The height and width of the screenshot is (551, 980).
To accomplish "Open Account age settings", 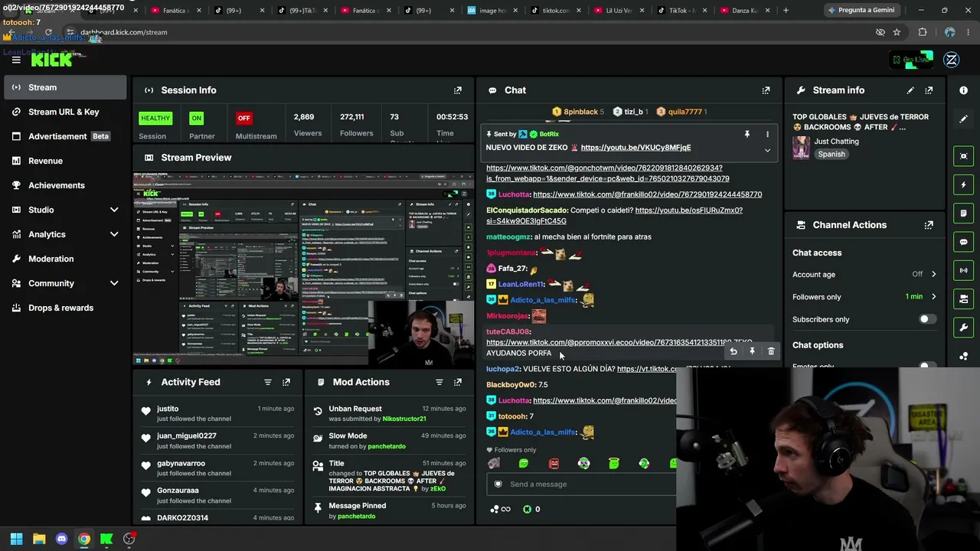I will 864,275.
